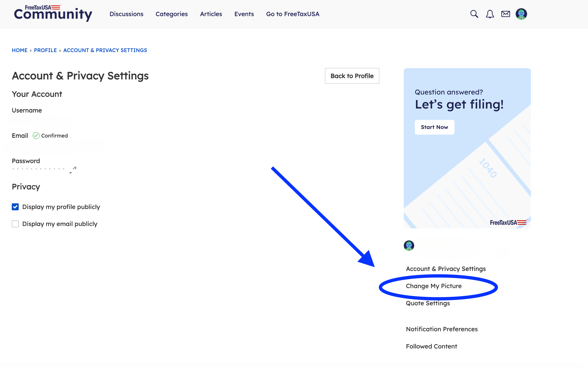Click the green Confirmed checkmark icon
This screenshot has width=588, height=367.
(36, 135)
